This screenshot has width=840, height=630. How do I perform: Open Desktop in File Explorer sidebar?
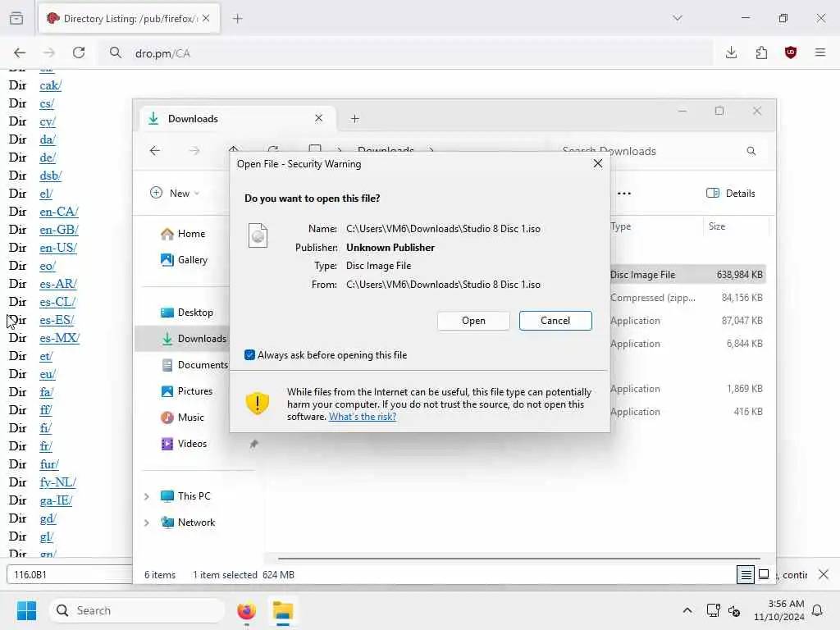click(x=186, y=313)
